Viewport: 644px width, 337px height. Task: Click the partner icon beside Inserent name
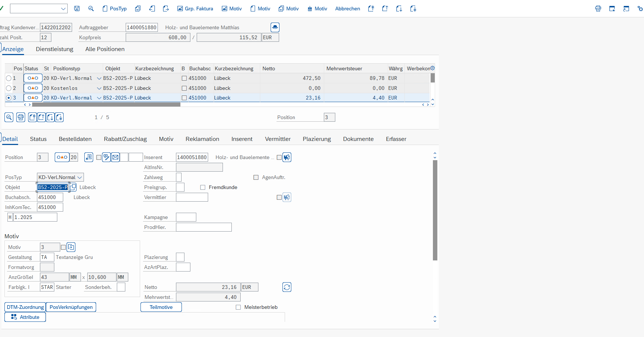(287, 157)
